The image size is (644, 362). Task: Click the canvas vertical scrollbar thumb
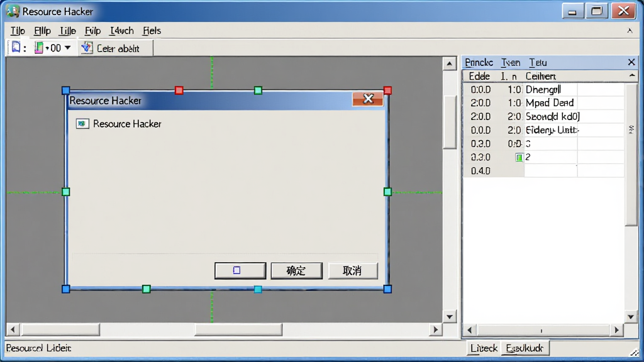coord(450,122)
